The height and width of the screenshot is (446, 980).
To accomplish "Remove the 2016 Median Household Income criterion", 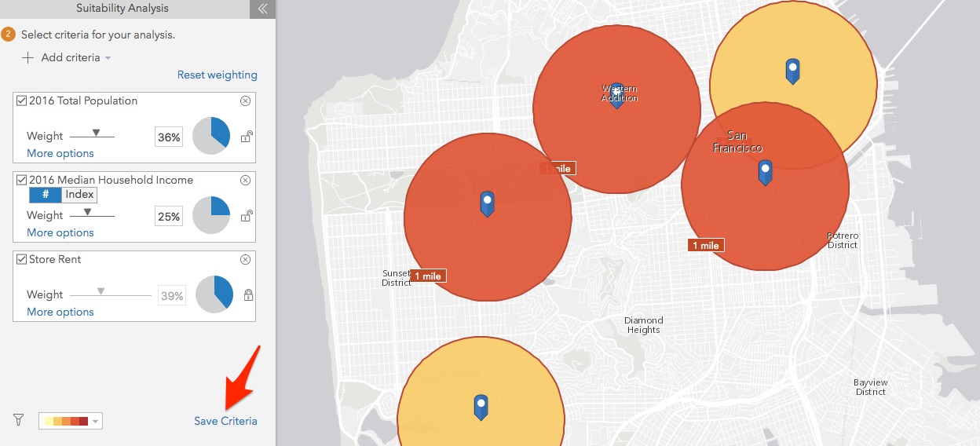I will point(245,180).
